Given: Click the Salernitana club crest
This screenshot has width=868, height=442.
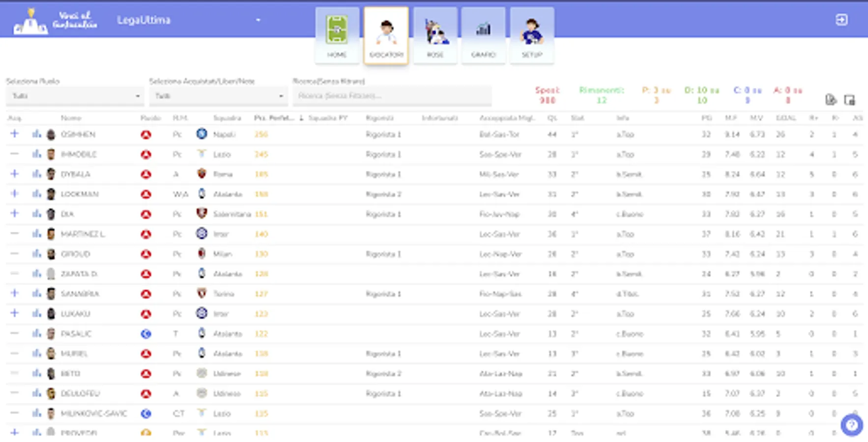Looking at the screenshot, I should coord(202,214).
